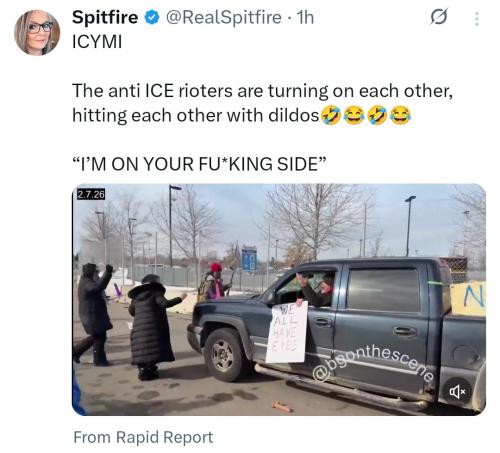Image resolution: width=500 pixels, height=453 pixels.
Task: Click the ICYMI text line
Action: pyautogui.click(x=97, y=42)
